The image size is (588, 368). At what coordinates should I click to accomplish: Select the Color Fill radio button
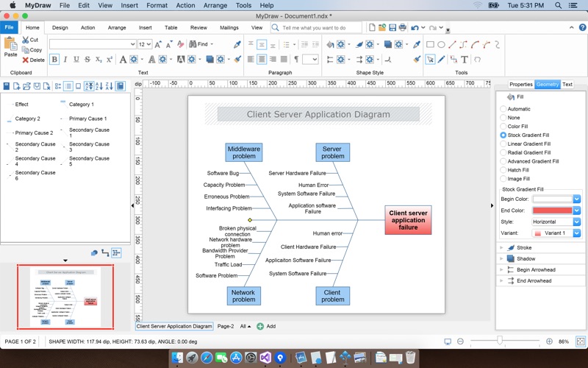click(503, 126)
